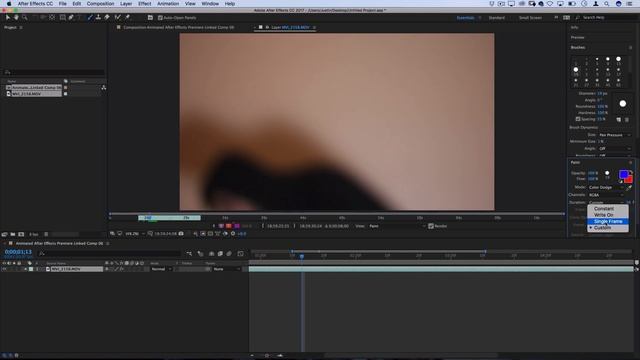
Task: Create a new folder in Project panel
Action: [13, 234]
